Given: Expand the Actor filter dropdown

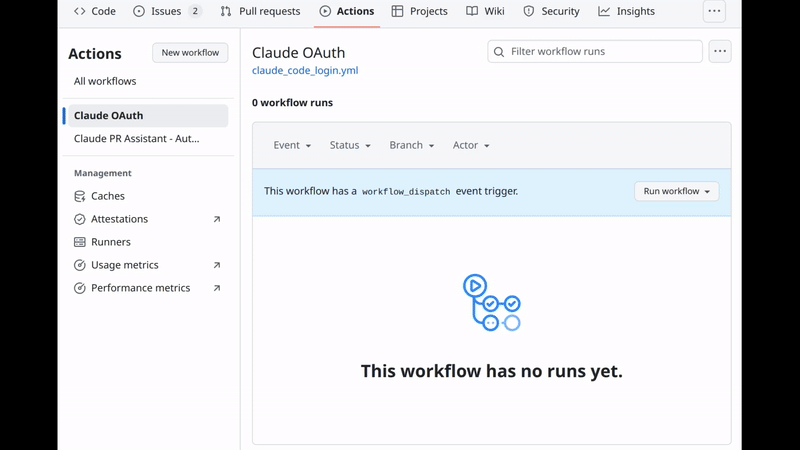Looking at the screenshot, I should pos(471,145).
